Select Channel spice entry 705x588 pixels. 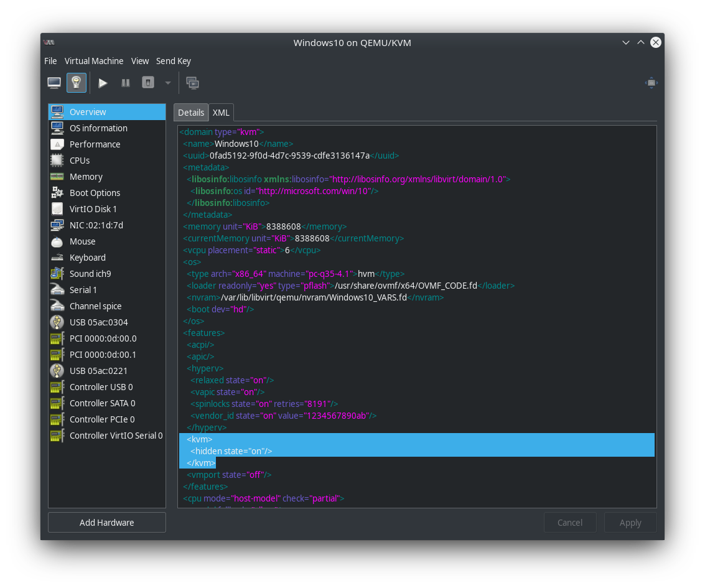tap(107, 306)
